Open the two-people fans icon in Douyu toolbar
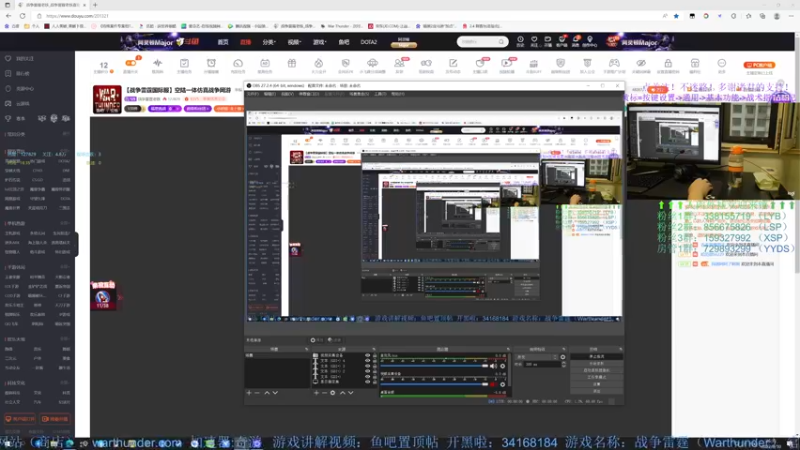 (x=399, y=63)
